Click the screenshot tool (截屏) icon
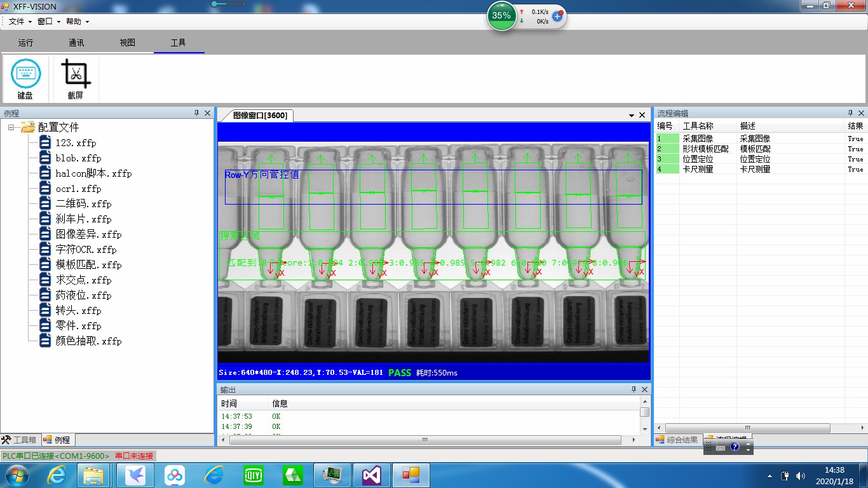 [76, 74]
